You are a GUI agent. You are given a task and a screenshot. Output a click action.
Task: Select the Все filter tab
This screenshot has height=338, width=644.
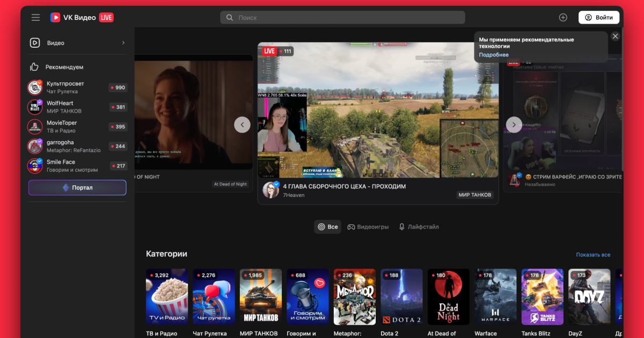(327, 227)
